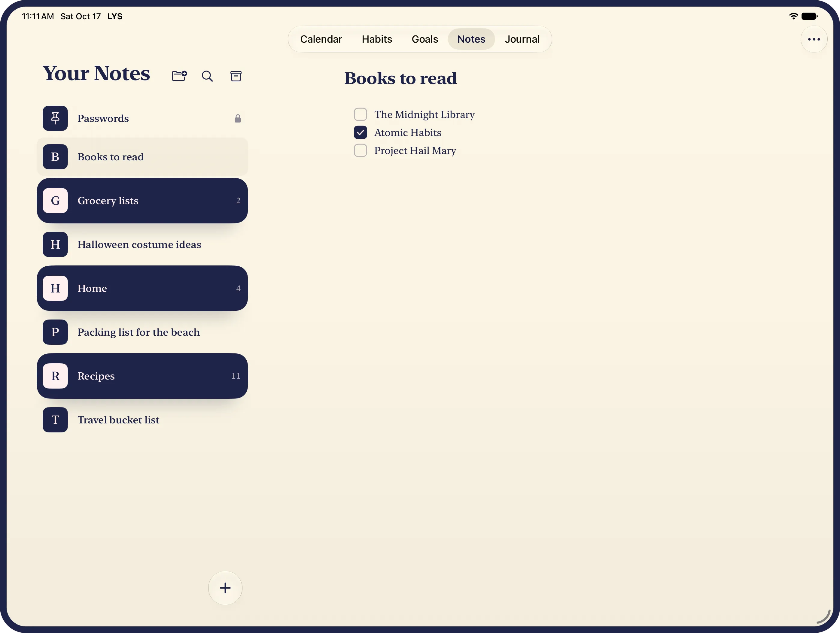Click the pin icon beside Passwords
840x633 pixels.
pos(55,118)
